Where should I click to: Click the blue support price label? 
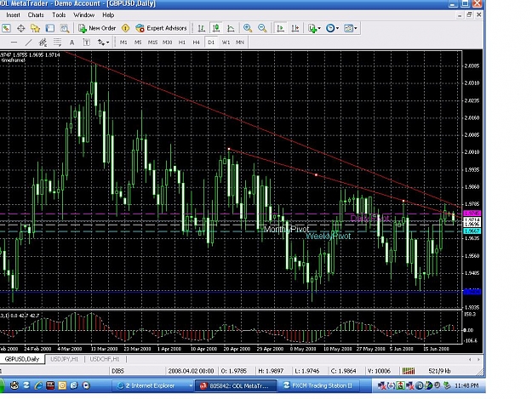(x=472, y=292)
